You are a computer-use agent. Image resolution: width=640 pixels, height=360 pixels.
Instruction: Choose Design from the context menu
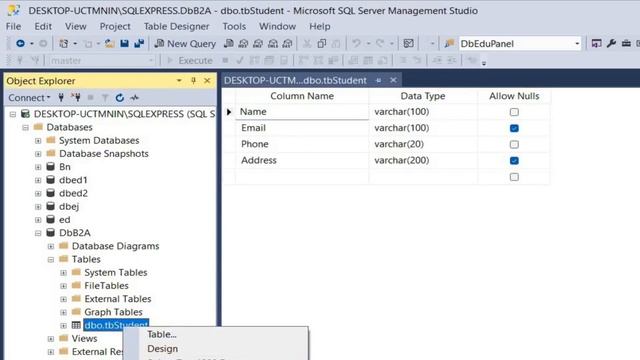point(162,349)
